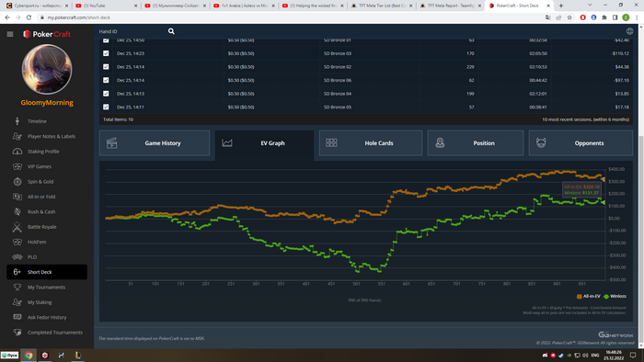This screenshot has width=644, height=362.
Task: Open Spin & Gold section
Action: [x=40, y=182]
